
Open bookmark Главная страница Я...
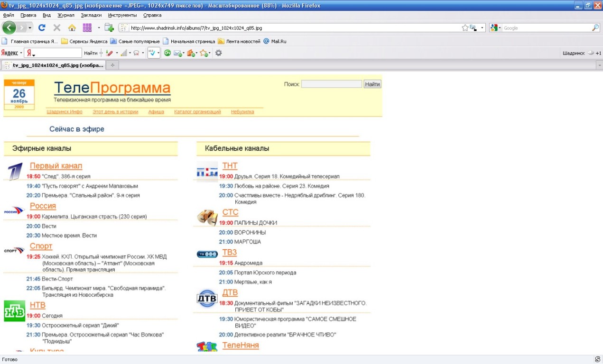click(30, 41)
